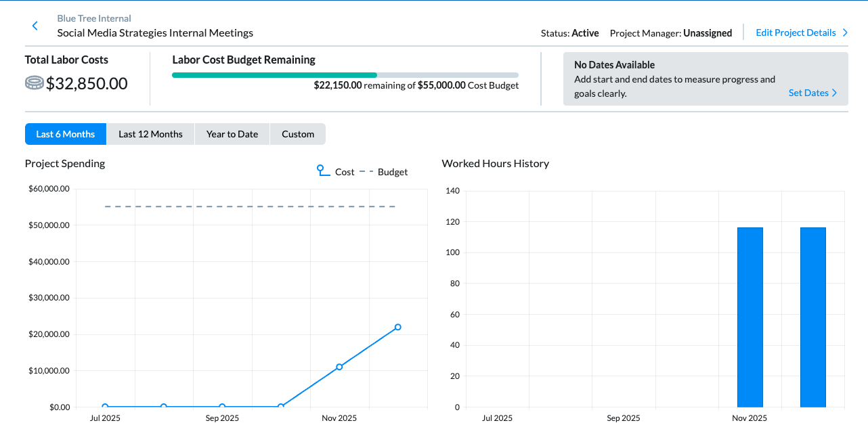Viewport: 868px width, 446px height.
Task: Click the Blue Tree Internal client name
Action: coord(94,18)
